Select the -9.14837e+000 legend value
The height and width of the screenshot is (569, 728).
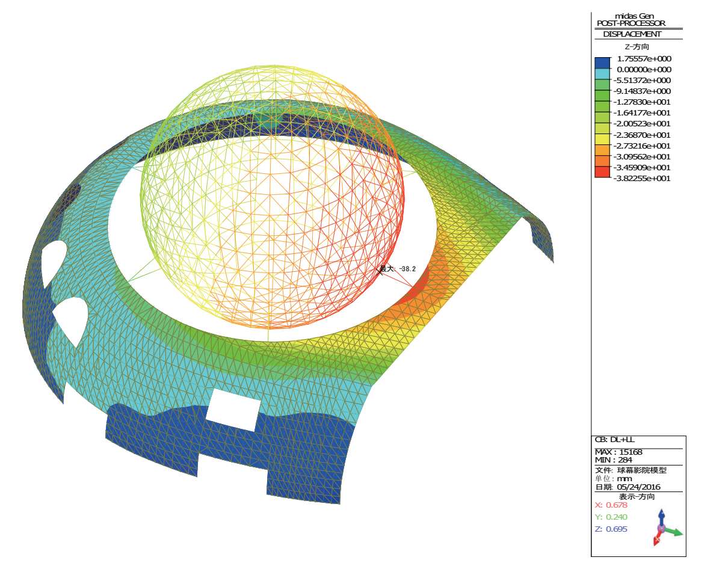tap(643, 91)
